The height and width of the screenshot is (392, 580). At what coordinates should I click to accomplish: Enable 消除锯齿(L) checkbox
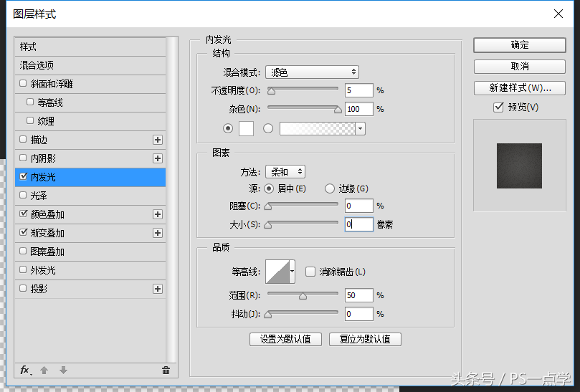click(310, 272)
